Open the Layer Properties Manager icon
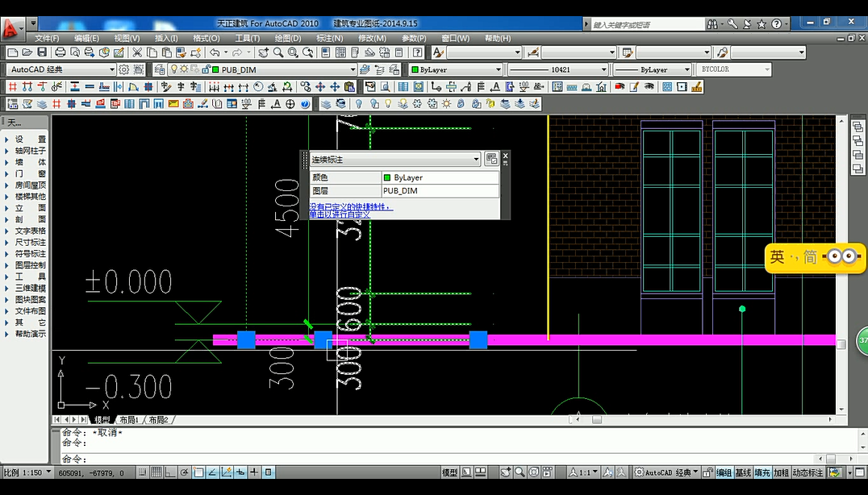 click(160, 69)
